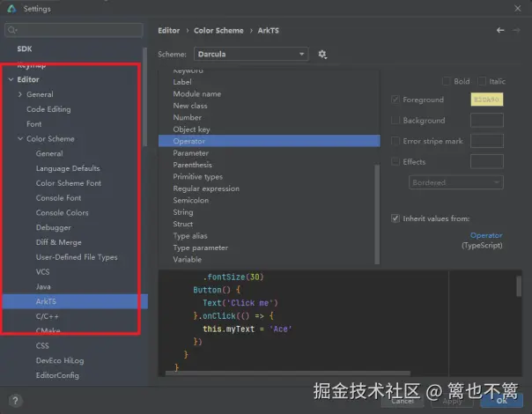Screen dimensions: 532x414
Task: Click the Color Scheme breadcrumb
Action: click(218, 31)
